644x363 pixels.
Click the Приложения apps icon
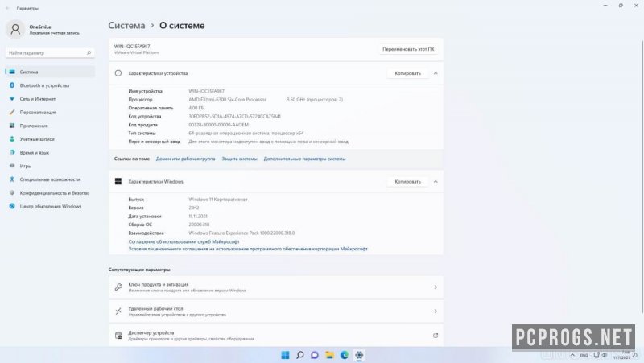tap(12, 126)
